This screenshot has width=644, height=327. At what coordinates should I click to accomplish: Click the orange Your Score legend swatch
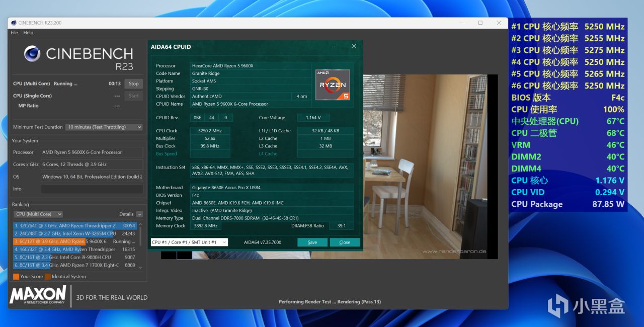pyautogui.click(x=16, y=277)
